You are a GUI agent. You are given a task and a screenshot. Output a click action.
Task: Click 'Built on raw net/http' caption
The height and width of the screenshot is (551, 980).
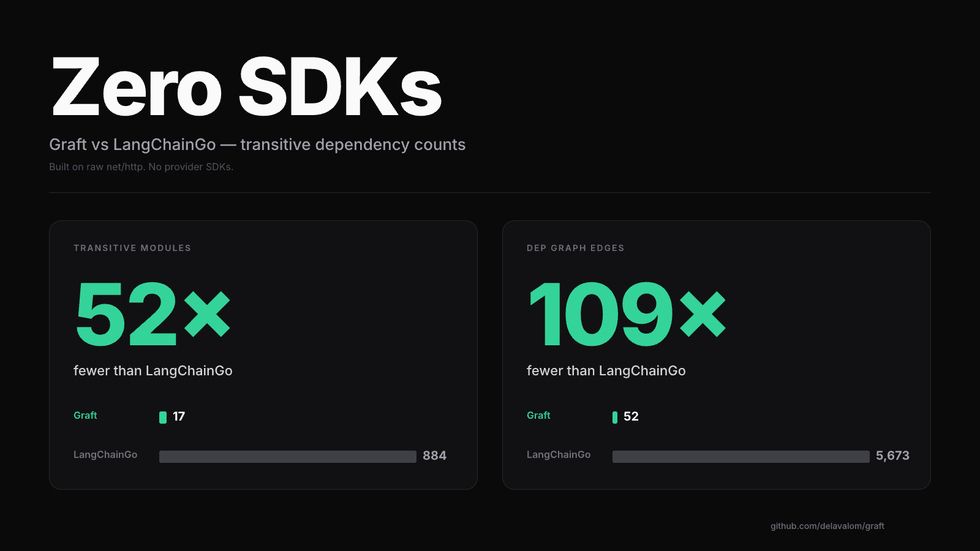[x=141, y=167]
